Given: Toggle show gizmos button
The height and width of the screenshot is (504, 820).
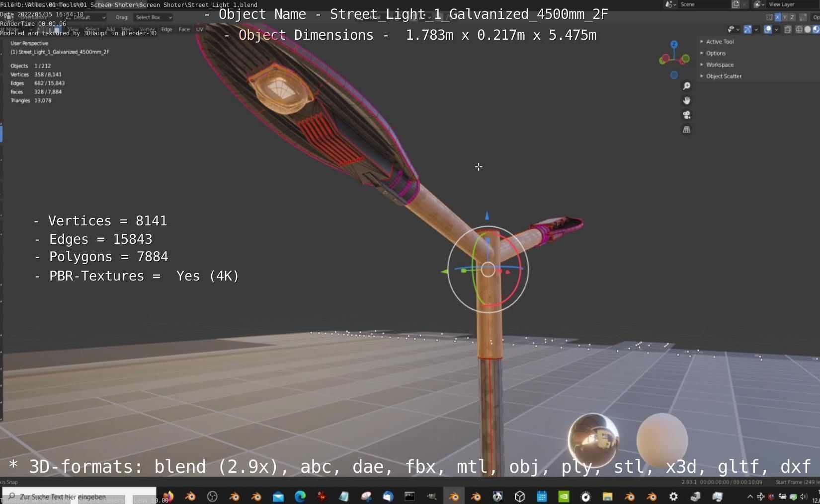Looking at the screenshot, I should coord(747,29).
